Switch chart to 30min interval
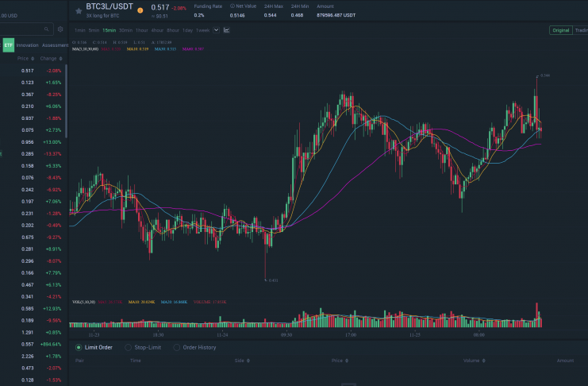Viewport: 588px width, 386px height. (x=125, y=30)
